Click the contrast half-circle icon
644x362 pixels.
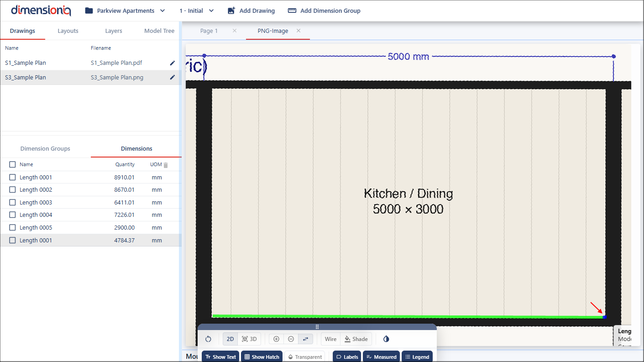pyautogui.click(x=386, y=339)
